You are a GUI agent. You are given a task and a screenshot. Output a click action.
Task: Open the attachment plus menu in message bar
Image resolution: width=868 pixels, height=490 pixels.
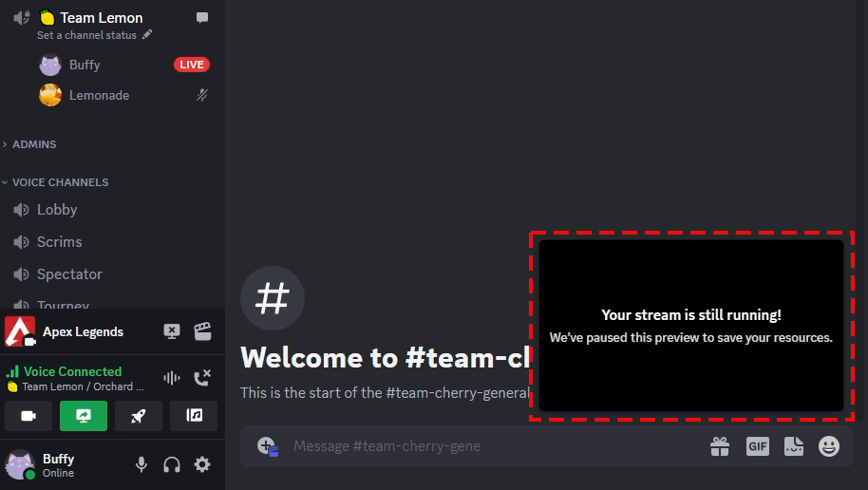tap(267, 446)
